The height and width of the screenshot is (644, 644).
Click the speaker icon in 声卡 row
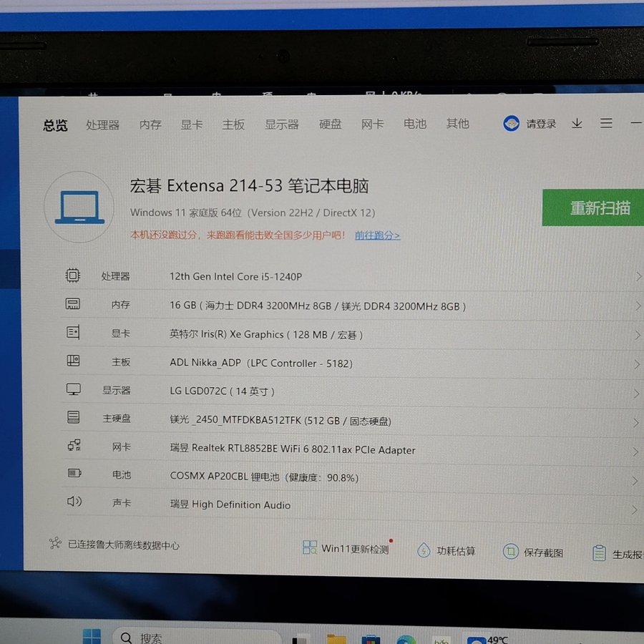74,501
